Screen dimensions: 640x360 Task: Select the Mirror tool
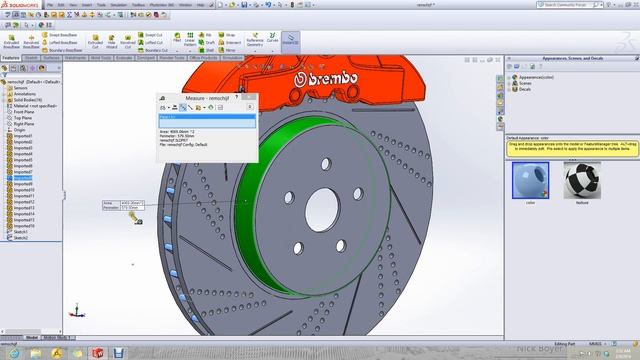click(227, 50)
